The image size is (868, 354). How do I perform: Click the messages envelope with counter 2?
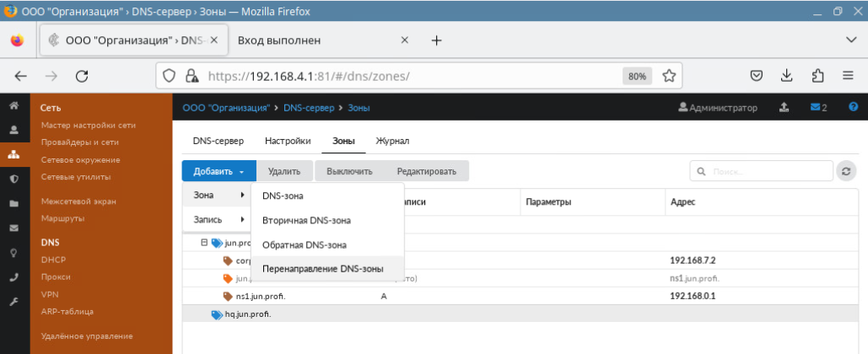tap(817, 107)
